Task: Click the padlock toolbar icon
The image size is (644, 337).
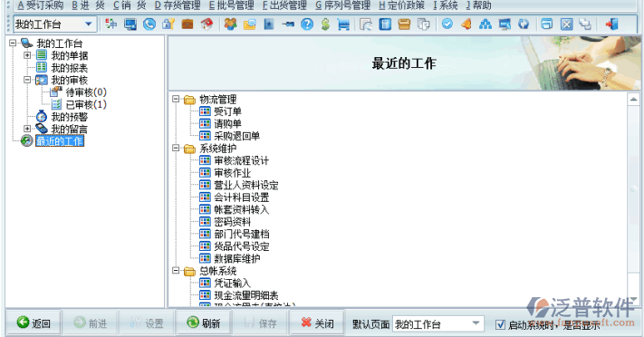Action: pos(168,24)
